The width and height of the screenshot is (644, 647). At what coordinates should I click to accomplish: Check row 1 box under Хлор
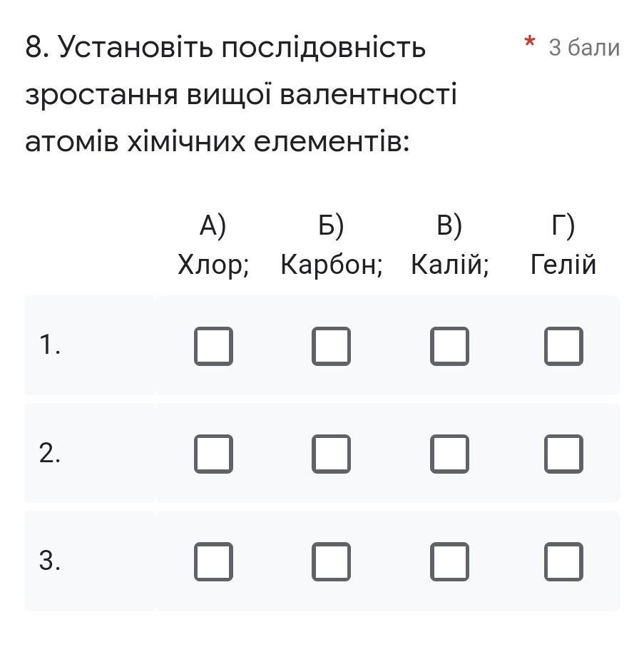(213, 346)
